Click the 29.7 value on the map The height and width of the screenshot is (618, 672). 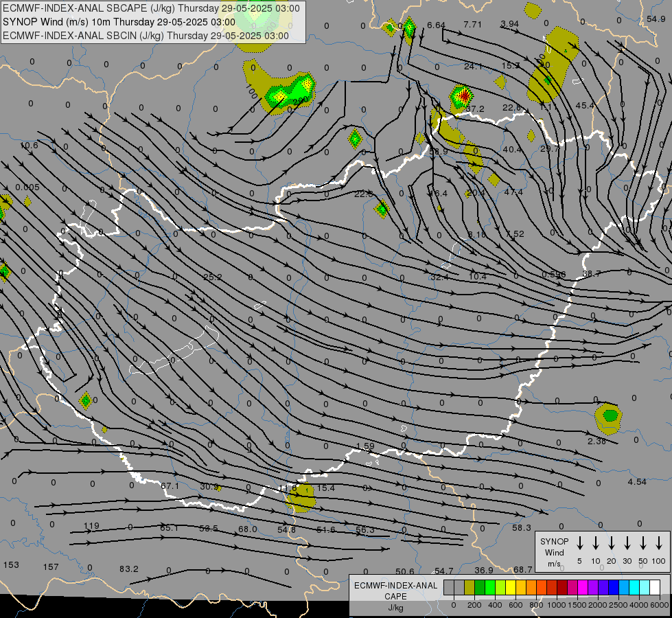[549, 149]
